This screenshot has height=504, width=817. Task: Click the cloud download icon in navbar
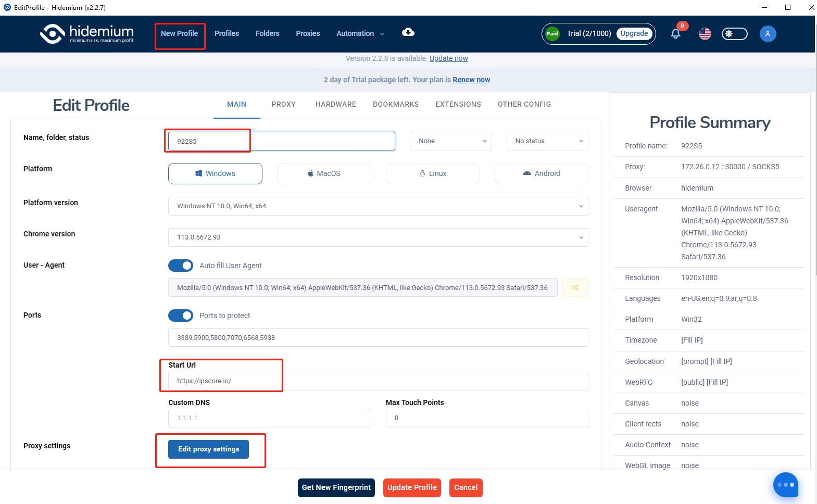click(408, 32)
